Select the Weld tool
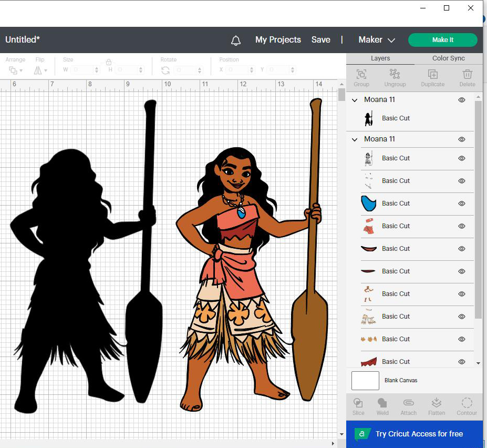The image size is (487, 448). (x=382, y=406)
